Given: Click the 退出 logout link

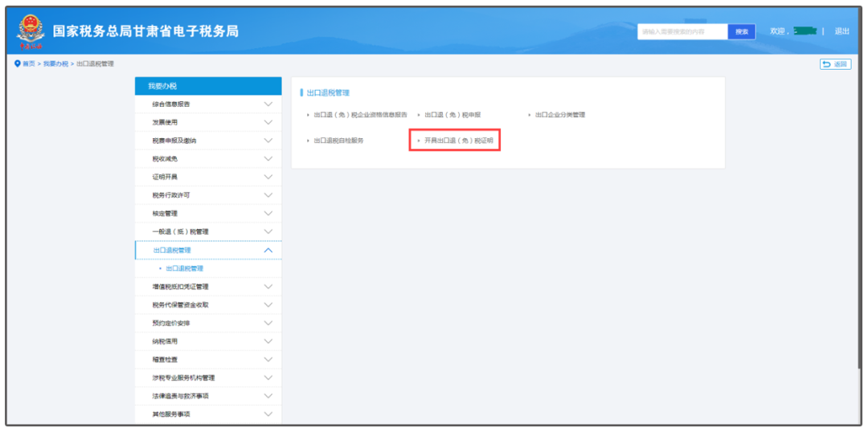Looking at the screenshot, I should [842, 31].
